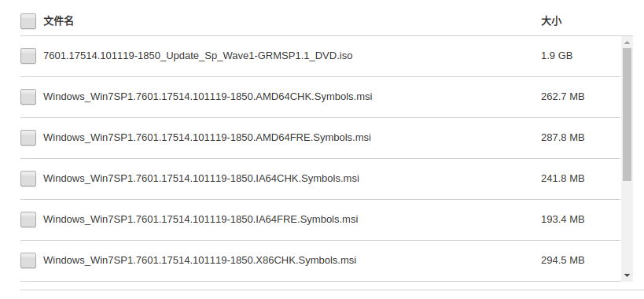Image resolution: width=644 pixels, height=299 pixels.
Task: Mark the IA64CHK.Symbols.msi checkbox
Action: point(28,179)
